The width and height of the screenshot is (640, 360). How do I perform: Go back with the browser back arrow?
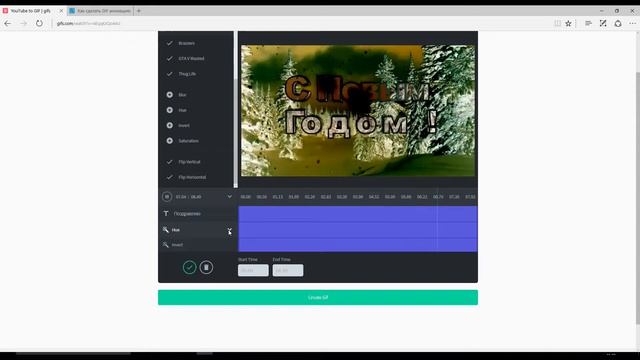pos(7,24)
